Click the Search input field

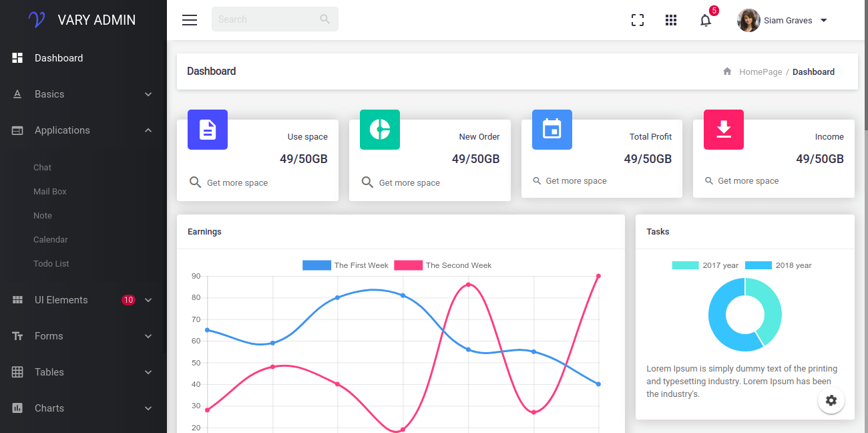tap(275, 19)
